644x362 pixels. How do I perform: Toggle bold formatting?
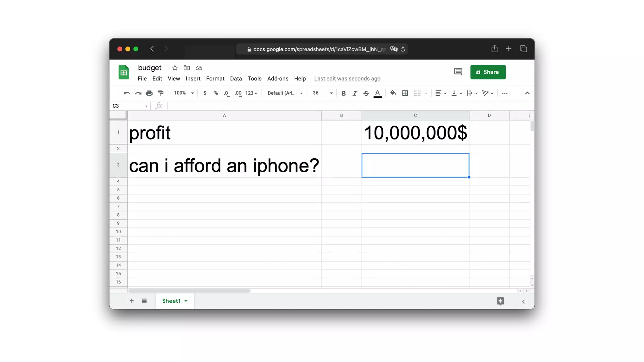point(343,93)
